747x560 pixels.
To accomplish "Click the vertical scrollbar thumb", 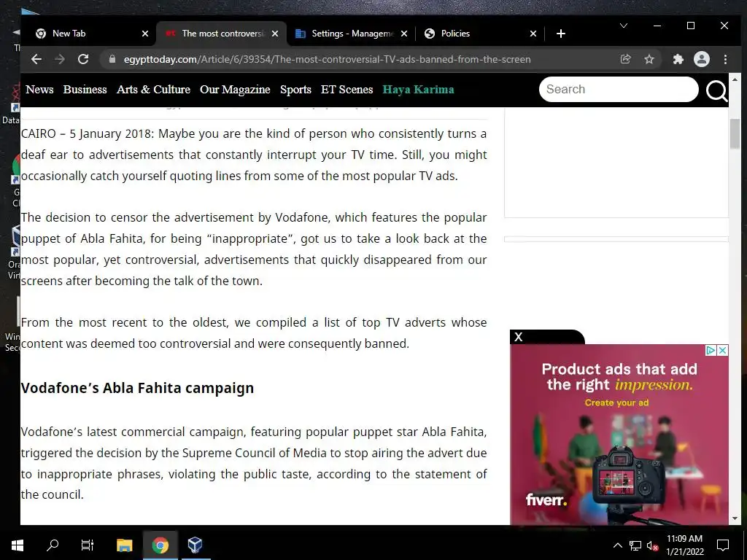I will click(735, 134).
